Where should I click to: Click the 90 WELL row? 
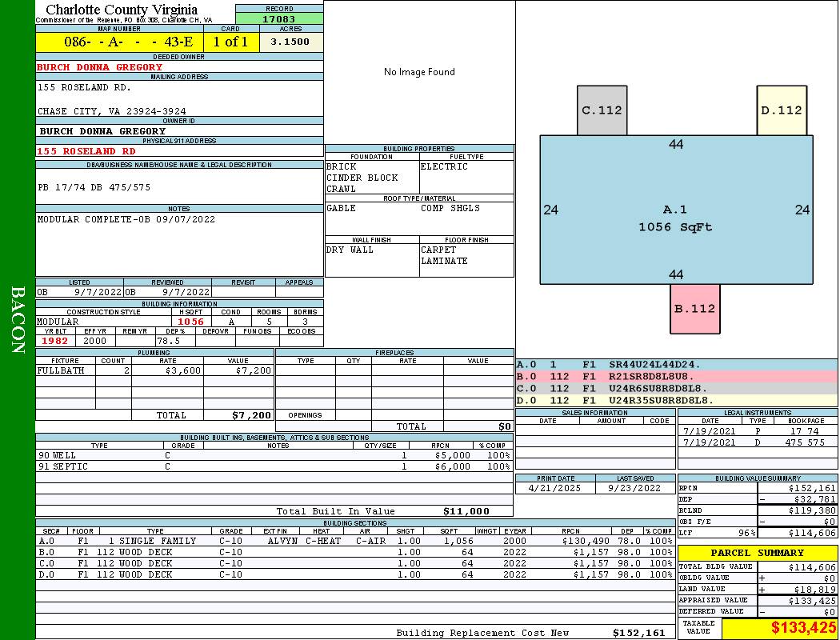274,455
